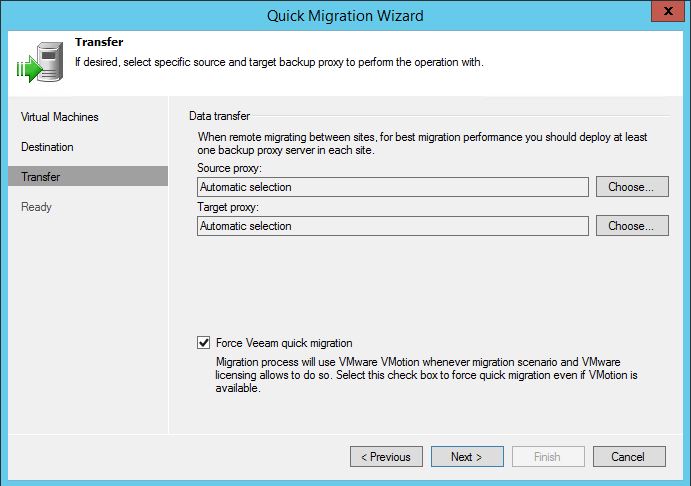
Task: Click the Source proxy text field
Action: [392, 187]
